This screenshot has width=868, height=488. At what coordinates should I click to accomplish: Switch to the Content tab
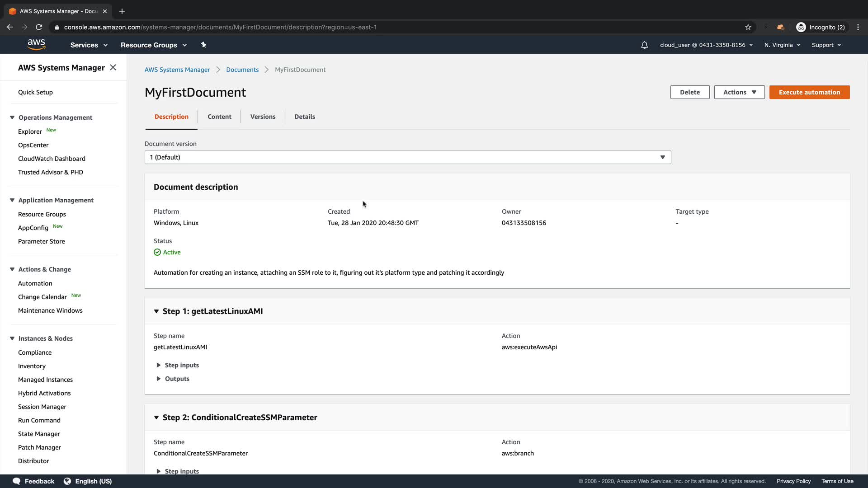[x=219, y=117]
